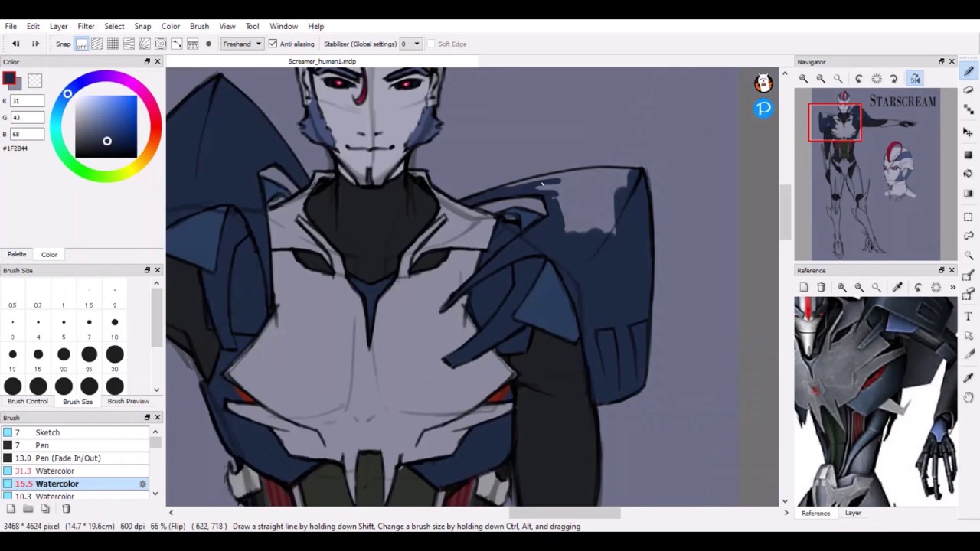Select the Eyedropper tool in right toolbar
Viewport: 980px width, 551px height.
969,377
